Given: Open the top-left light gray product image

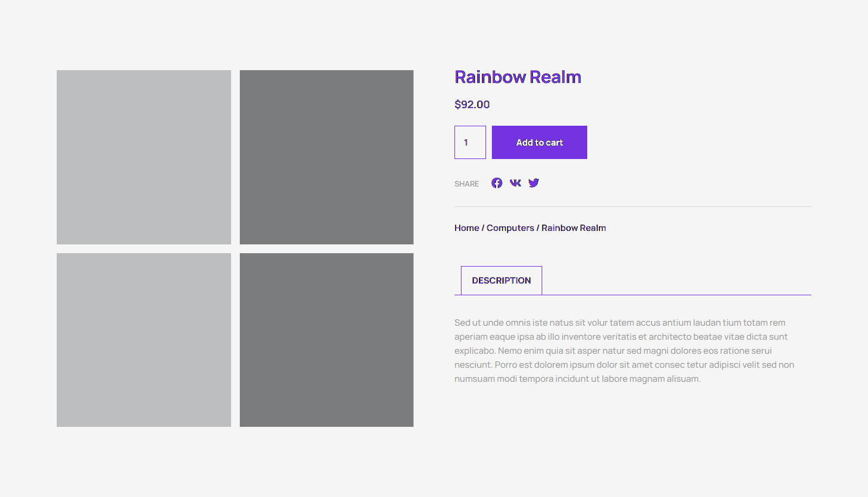Looking at the screenshot, I should point(144,157).
